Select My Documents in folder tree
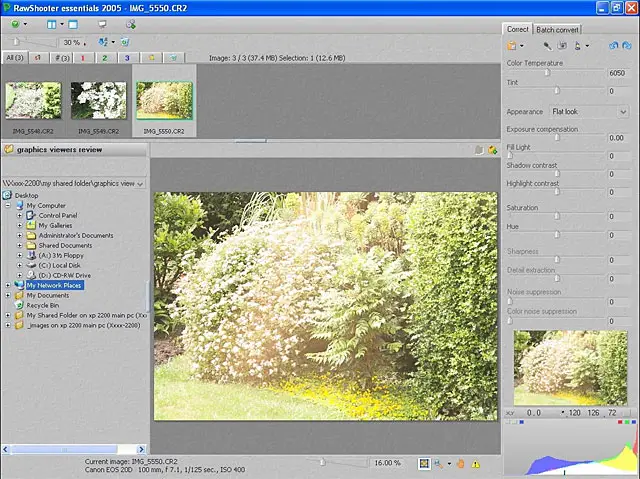Screen dimensions: 640x479 pos(48,295)
